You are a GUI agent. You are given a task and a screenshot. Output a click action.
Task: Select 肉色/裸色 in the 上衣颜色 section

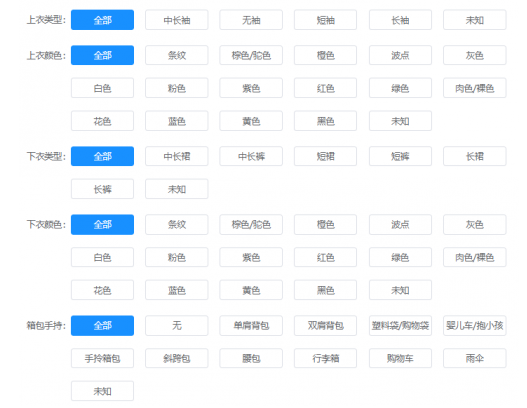475,88
